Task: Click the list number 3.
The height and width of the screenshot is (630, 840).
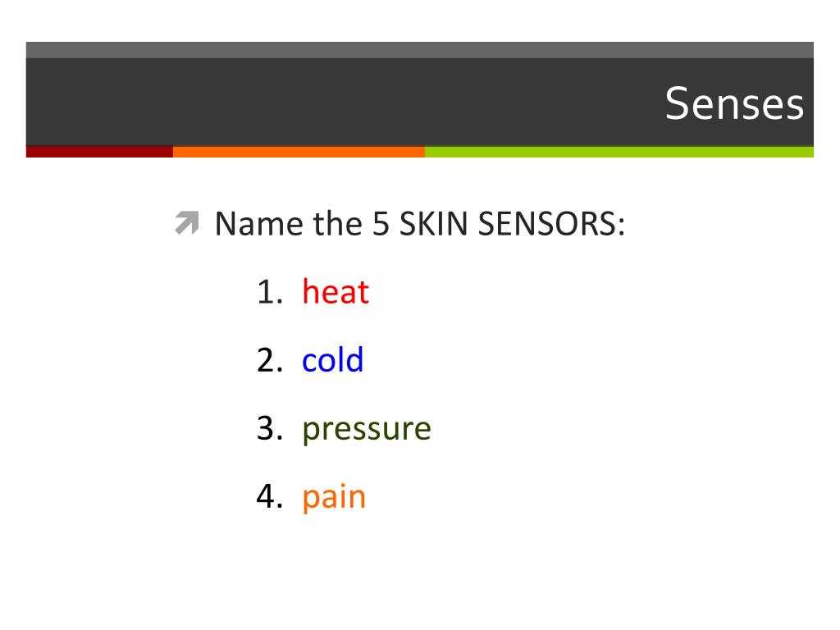Action: (x=270, y=428)
